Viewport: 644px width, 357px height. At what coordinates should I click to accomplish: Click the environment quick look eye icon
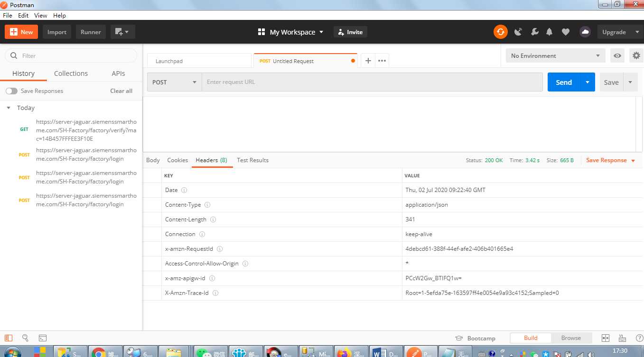tap(617, 55)
